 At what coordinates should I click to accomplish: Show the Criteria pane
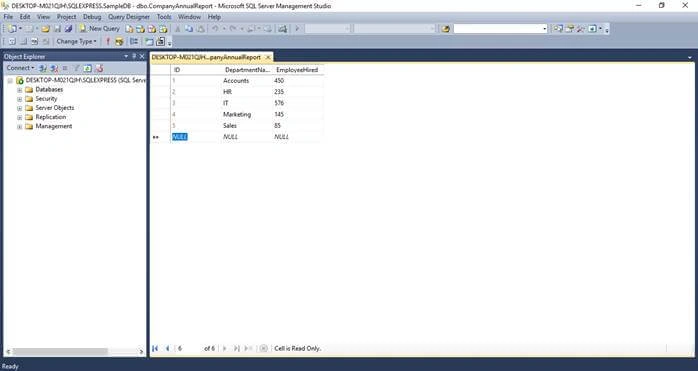click(24, 41)
